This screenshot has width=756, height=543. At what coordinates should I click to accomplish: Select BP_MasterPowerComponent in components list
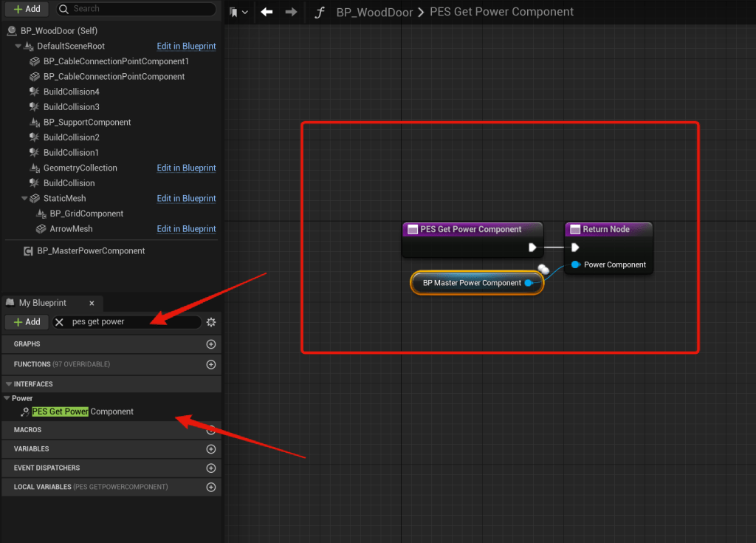coord(91,250)
